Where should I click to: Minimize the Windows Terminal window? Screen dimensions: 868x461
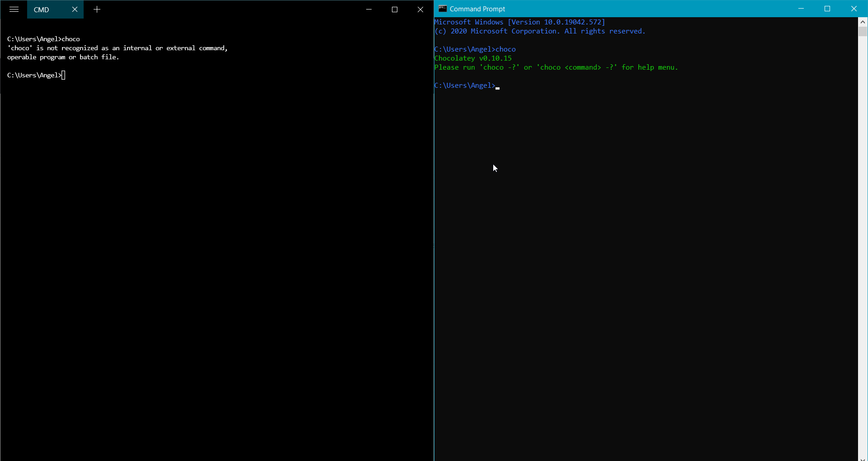click(369, 9)
